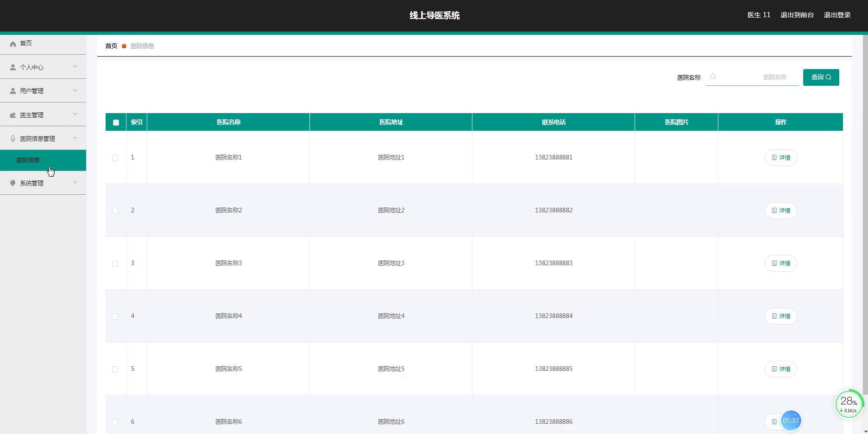Click the blue 05:37 timer bubble
Screen dimensions: 868x434
[791, 421]
